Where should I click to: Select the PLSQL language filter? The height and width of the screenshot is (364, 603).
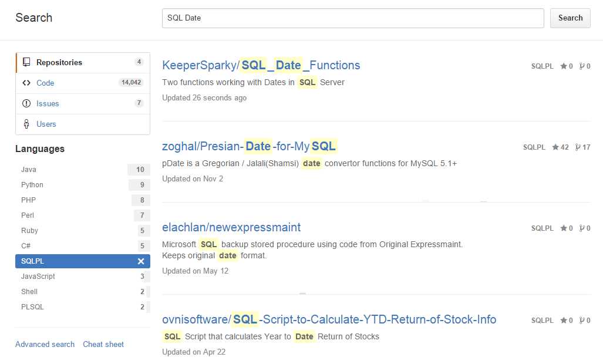(32, 306)
